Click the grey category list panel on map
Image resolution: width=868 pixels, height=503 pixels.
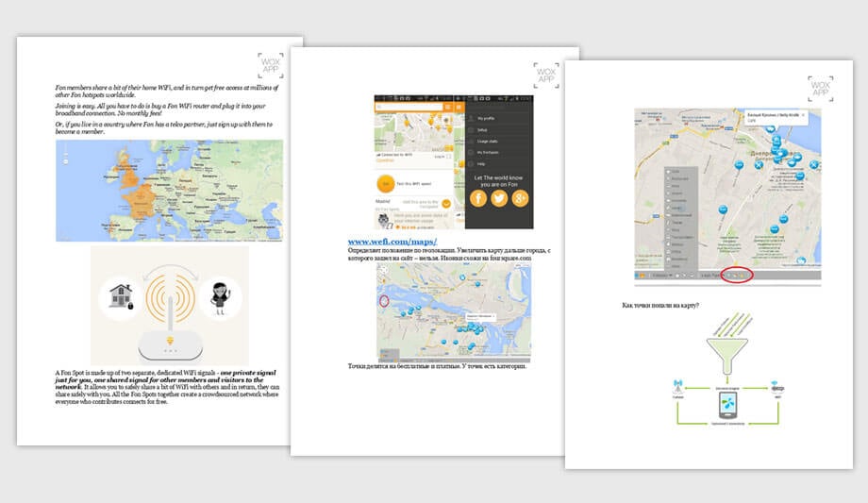pyautogui.click(x=681, y=218)
